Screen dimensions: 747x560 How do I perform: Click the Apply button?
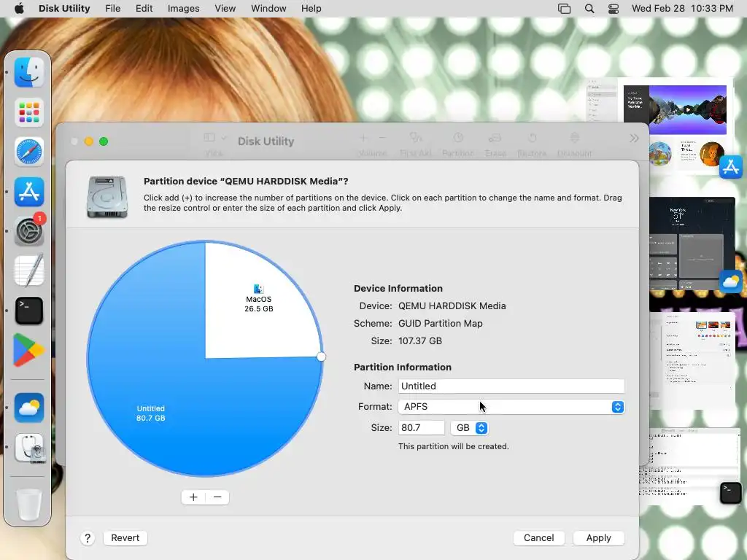pos(598,538)
